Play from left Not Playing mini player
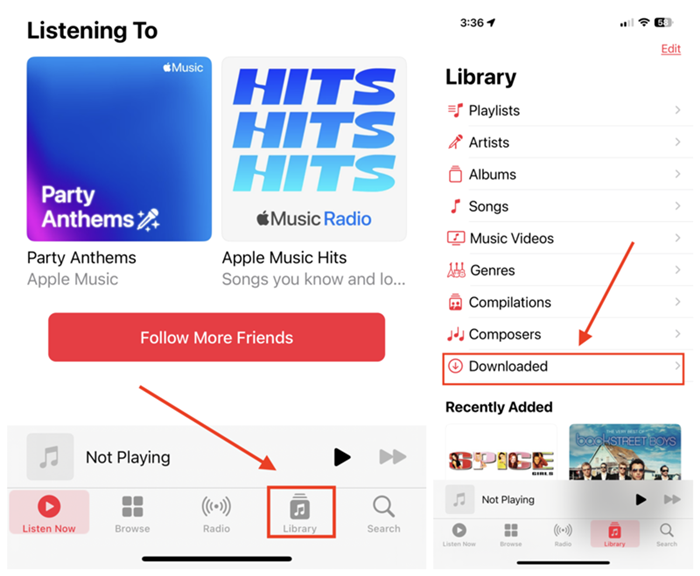Screen dimensions: 700x576 342,457
